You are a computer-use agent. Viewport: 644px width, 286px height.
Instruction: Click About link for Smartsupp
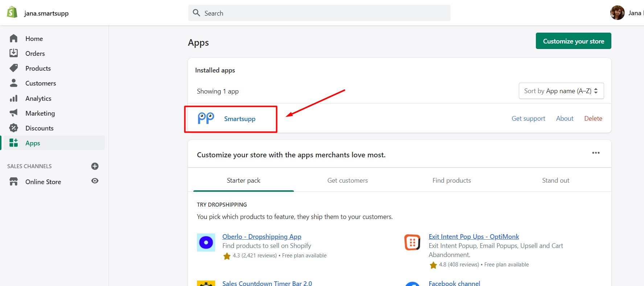pyautogui.click(x=565, y=119)
